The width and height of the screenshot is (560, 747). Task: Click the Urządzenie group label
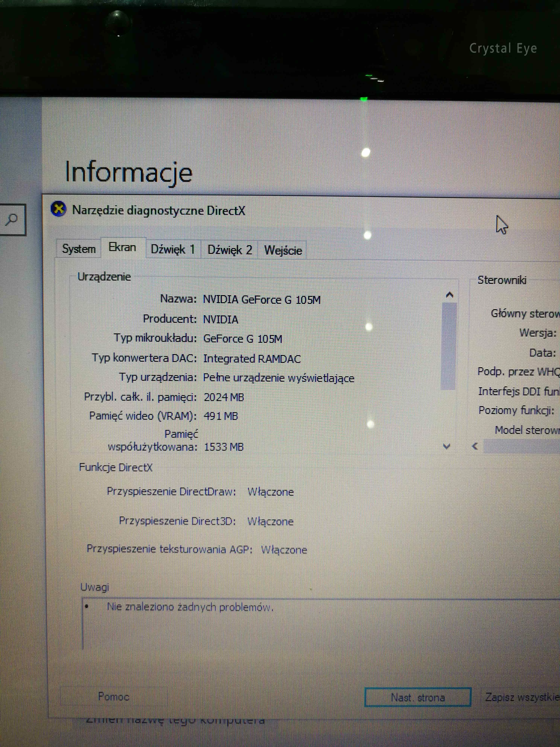104,277
